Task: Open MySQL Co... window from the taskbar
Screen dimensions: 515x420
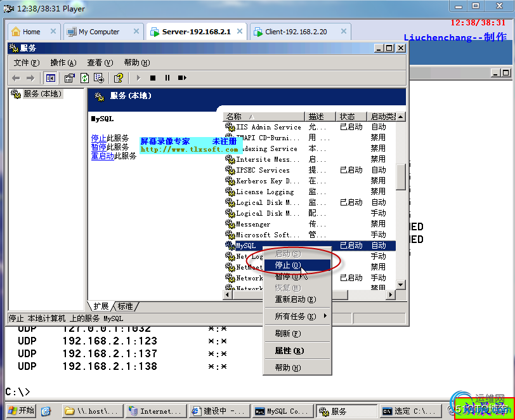Action: (281, 411)
